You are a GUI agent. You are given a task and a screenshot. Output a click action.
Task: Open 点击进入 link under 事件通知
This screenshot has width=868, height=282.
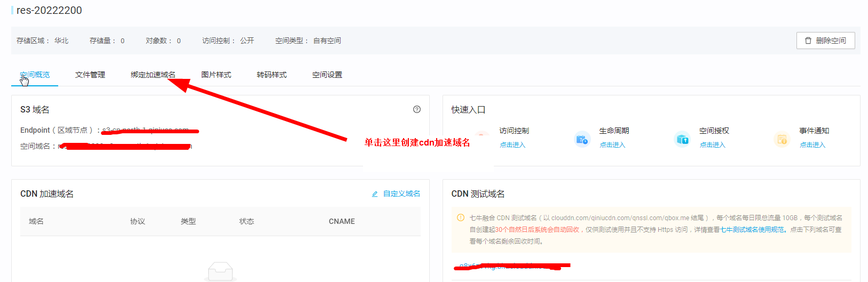tap(812, 145)
